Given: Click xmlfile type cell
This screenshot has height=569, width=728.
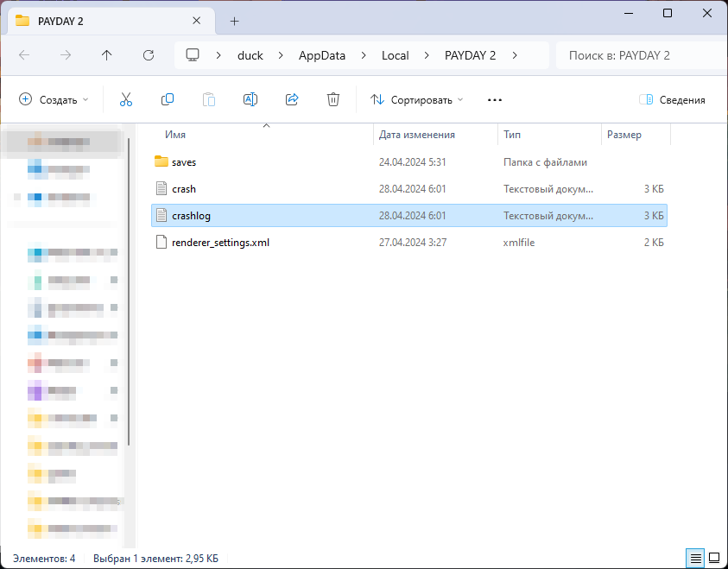Looking at the screenshot, I should point(519,243).
